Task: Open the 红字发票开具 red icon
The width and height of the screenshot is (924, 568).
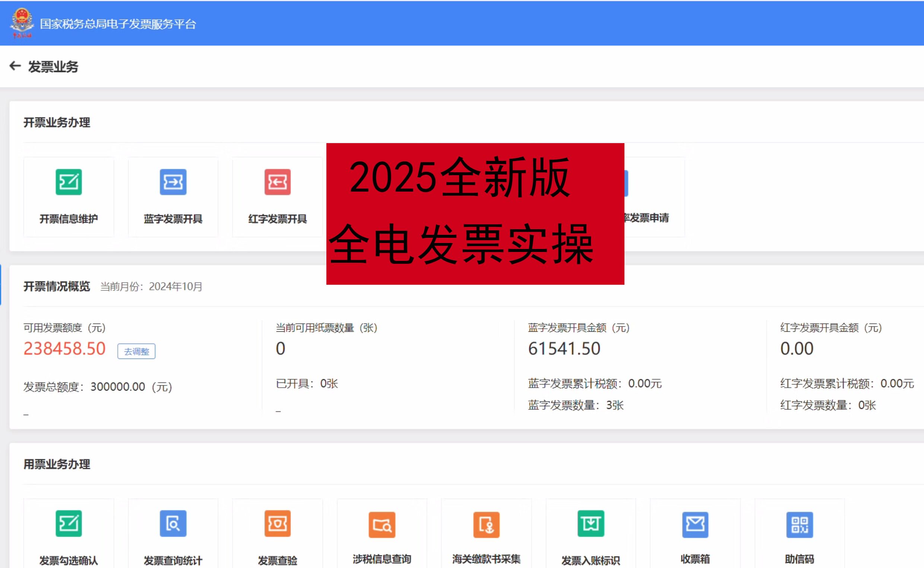Action: tap(278, 182)
